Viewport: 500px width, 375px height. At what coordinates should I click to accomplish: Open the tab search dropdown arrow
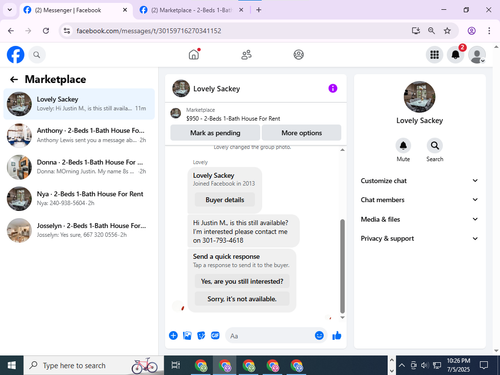click(10, 10)
